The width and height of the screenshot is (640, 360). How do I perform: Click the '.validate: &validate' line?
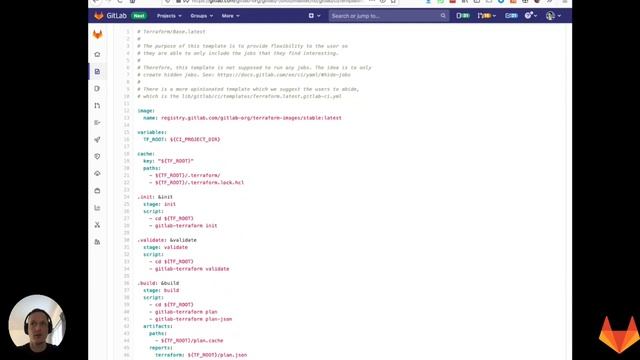[167, 240]
